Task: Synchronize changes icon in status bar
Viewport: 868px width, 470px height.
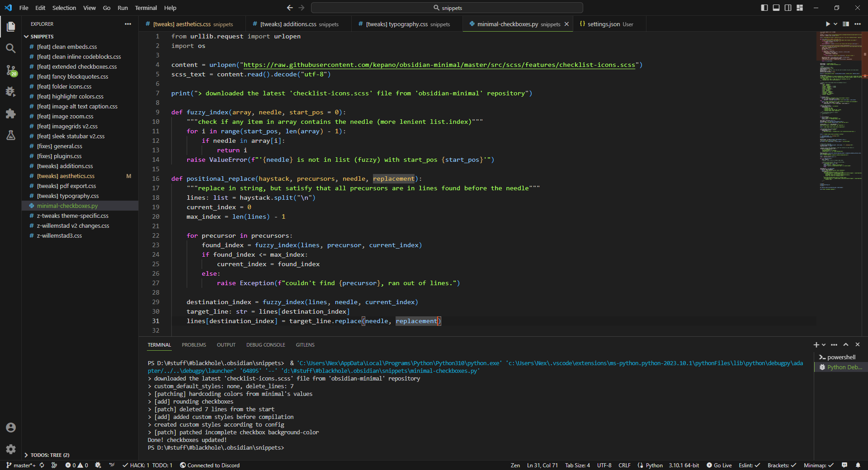Action: click(42, 465)
